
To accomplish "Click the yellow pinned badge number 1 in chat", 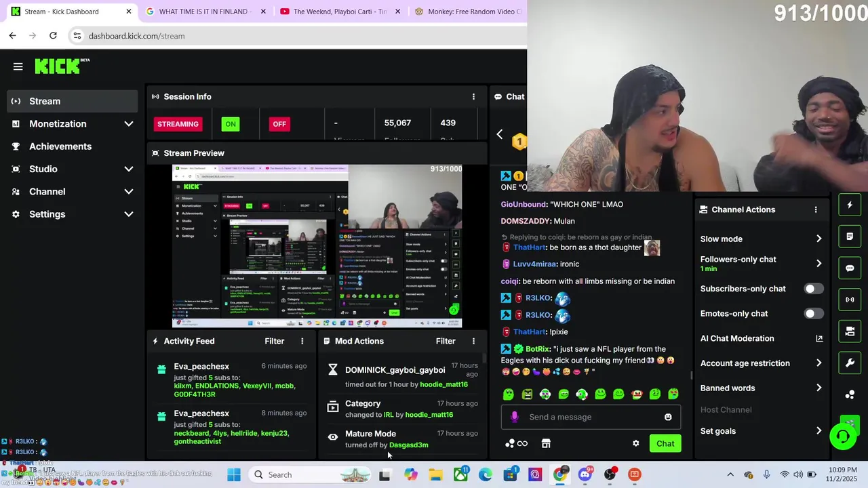I will 519,141.
